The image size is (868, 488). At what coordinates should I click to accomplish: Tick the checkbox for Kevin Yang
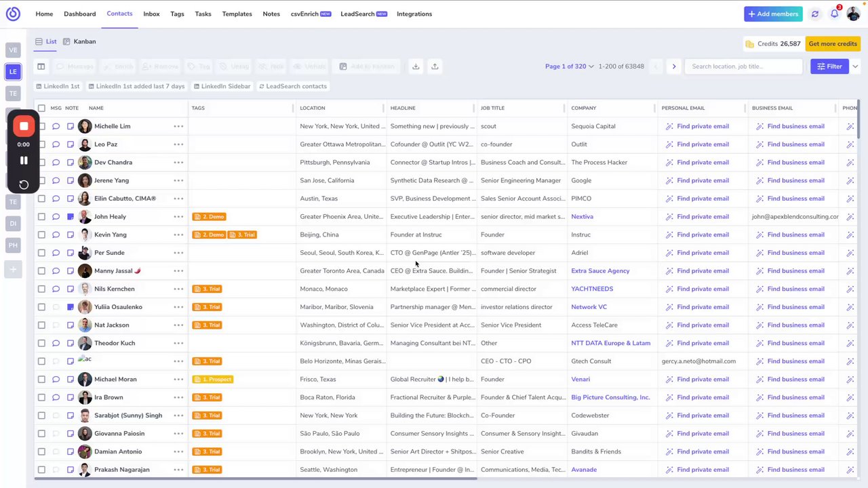[x=41, y=235]
